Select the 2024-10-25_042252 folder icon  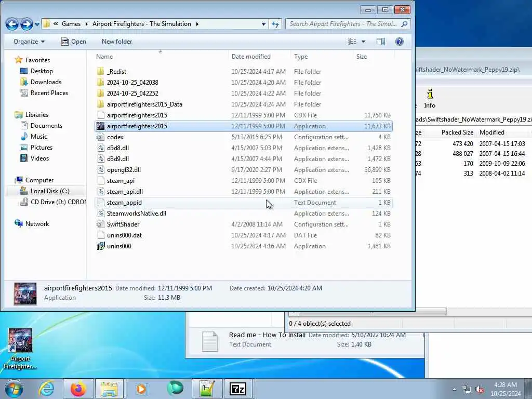100,94
